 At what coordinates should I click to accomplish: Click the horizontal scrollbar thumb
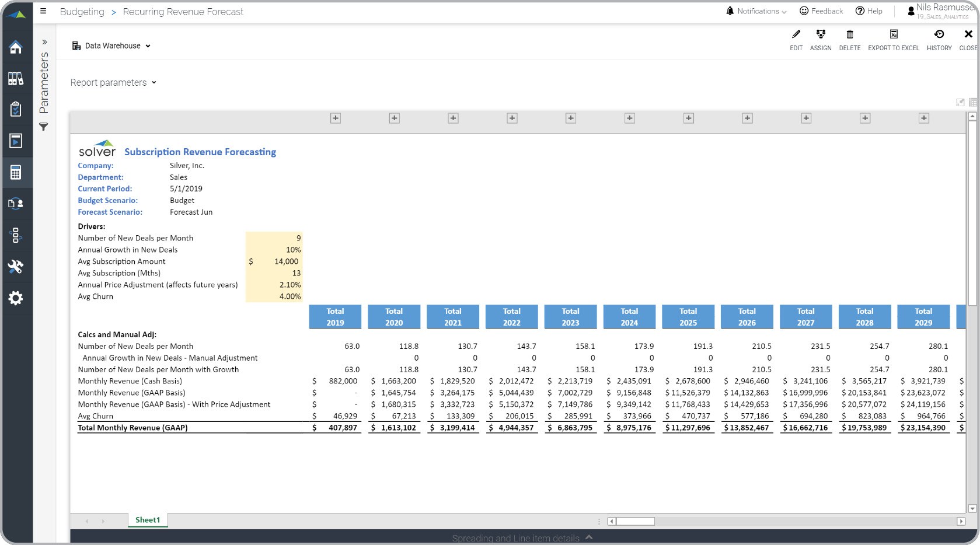(635, 522)
